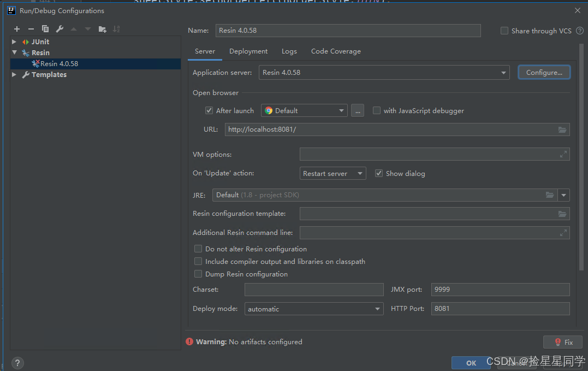Check Include compiler output and libraries on classpath

pyautogui.click(x=198, y=261)
